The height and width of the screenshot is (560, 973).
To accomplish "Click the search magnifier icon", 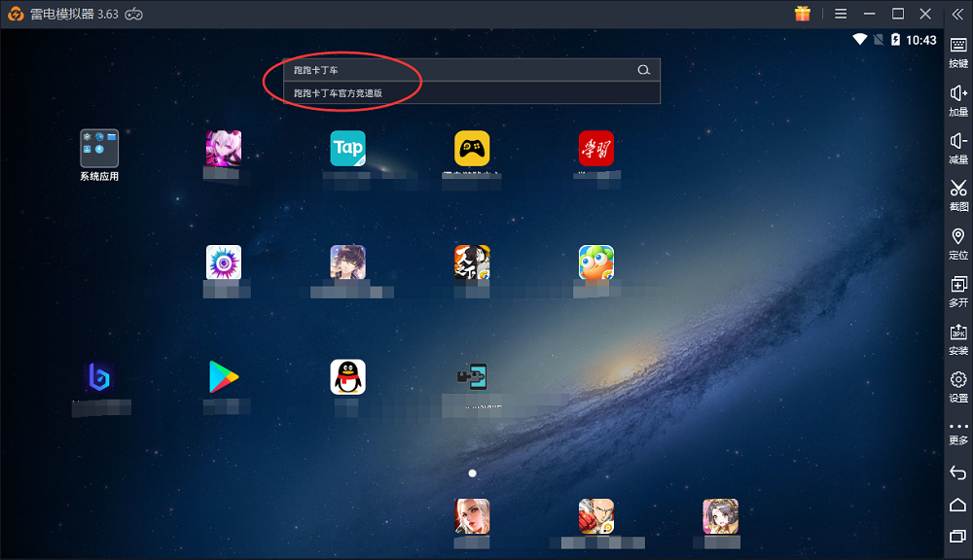I will point(644,70).
